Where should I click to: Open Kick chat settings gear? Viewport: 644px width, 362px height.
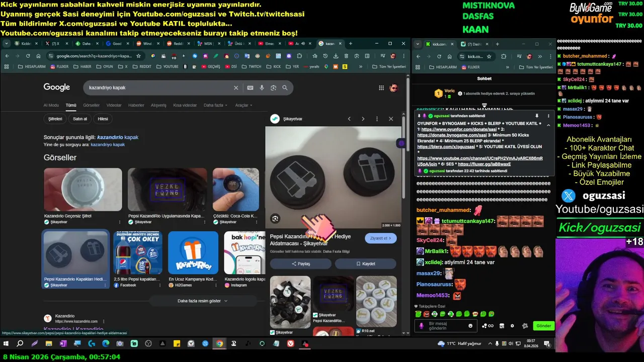[512, 326]
